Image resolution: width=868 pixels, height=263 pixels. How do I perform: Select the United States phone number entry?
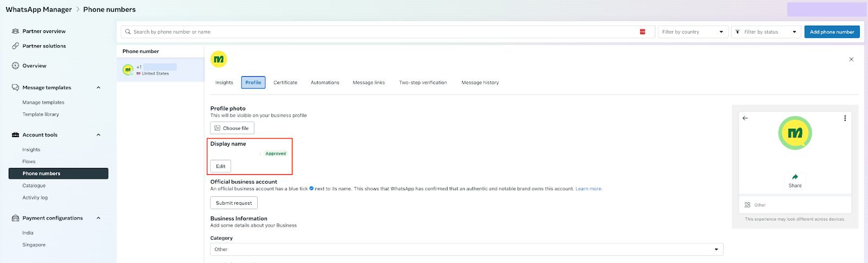point(160,70)
